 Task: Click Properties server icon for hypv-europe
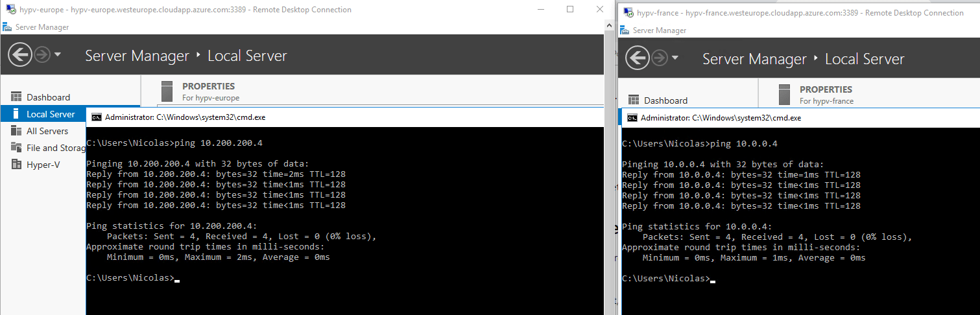167,91
